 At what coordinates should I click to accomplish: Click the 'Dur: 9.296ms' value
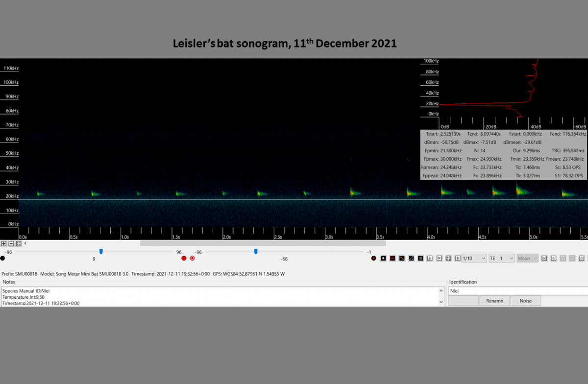[x=526, y=150]
